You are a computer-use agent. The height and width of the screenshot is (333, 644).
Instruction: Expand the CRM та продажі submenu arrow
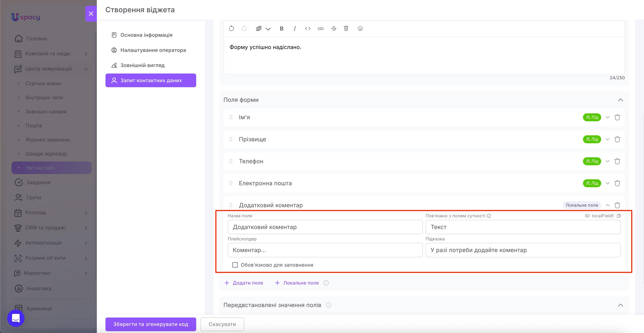tap(86, 228)
